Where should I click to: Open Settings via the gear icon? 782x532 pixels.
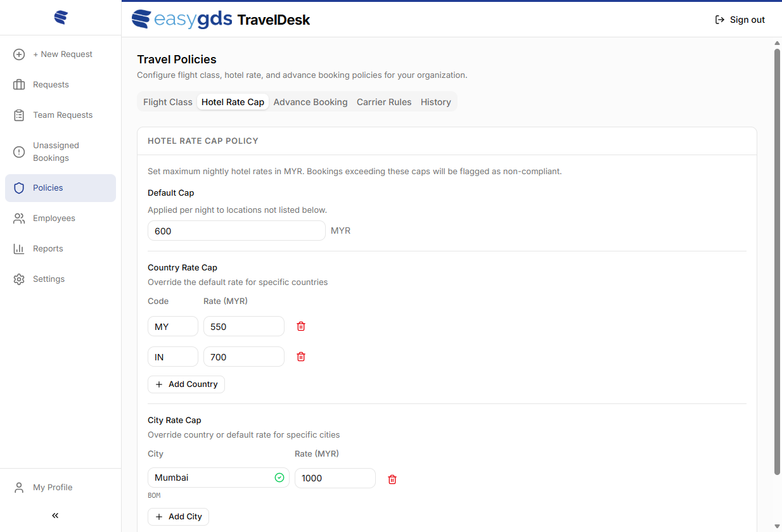click(19, 279)
